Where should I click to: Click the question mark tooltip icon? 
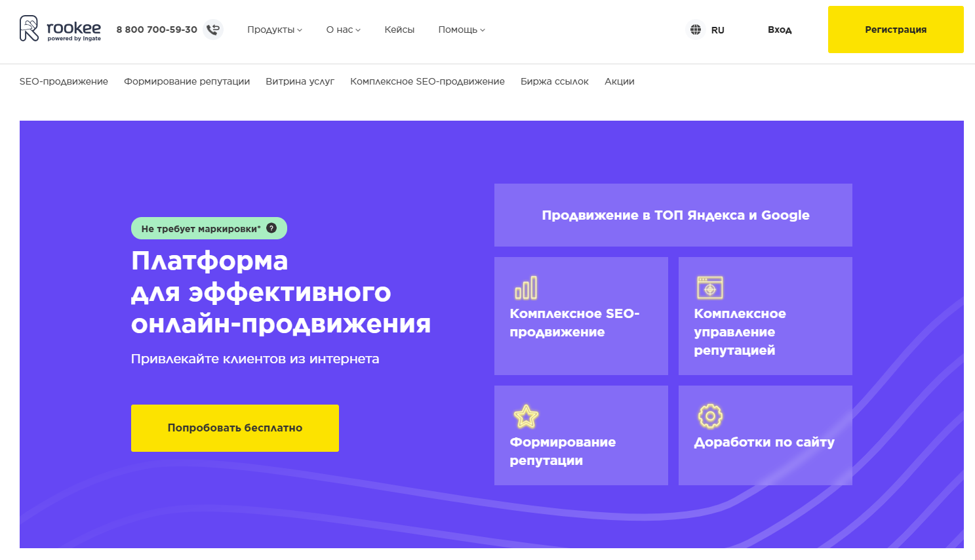(271, 228)
